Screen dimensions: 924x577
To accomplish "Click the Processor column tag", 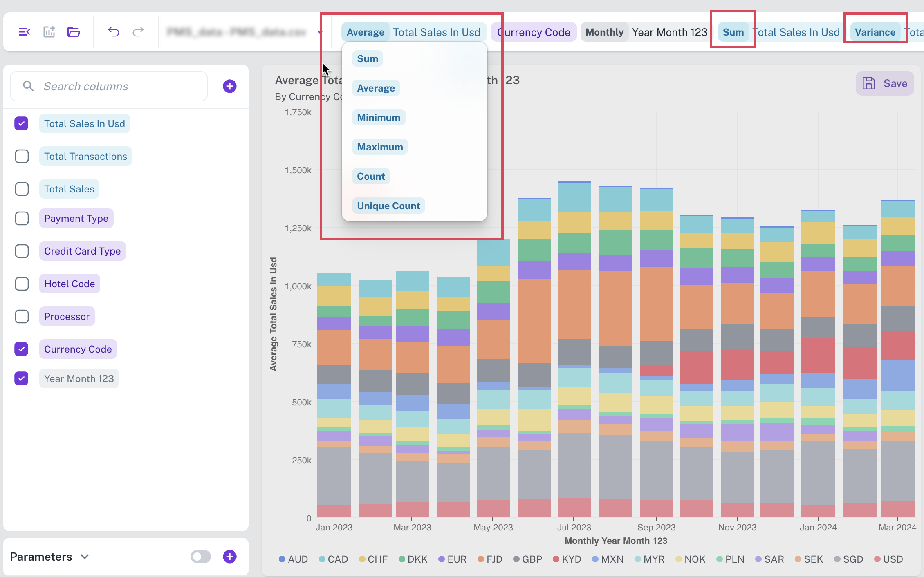I will tap(67, 316).
